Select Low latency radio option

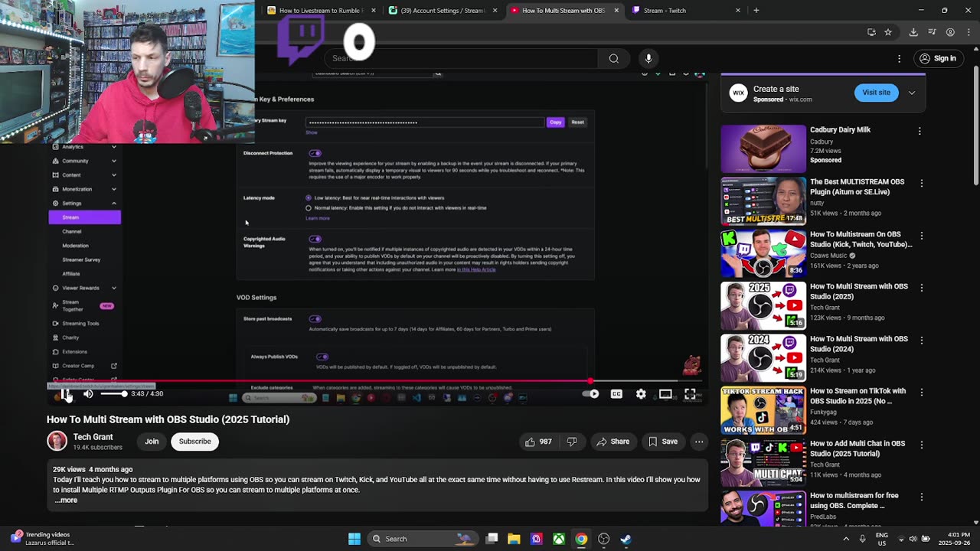(309, 197)
